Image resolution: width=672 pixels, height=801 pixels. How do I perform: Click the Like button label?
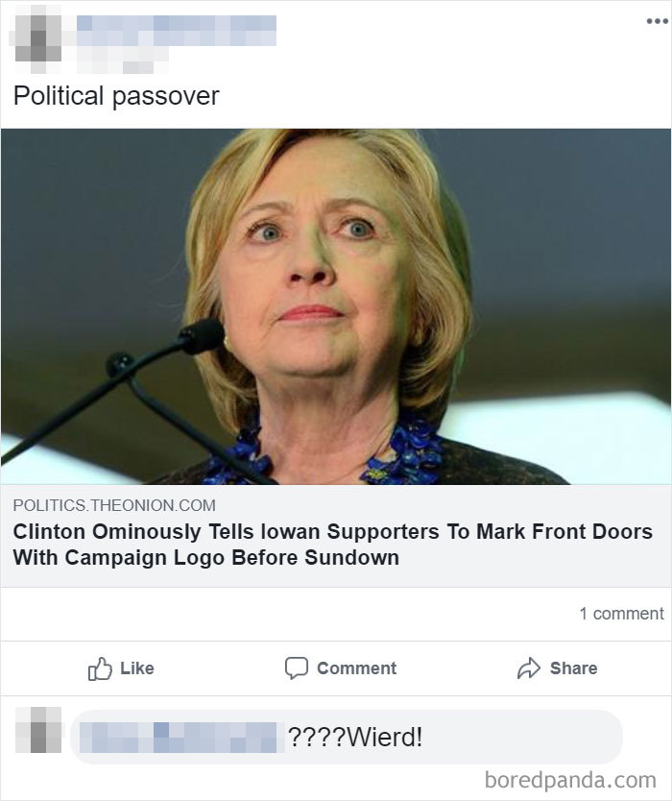pyautogui.click(x=137, y=668)
